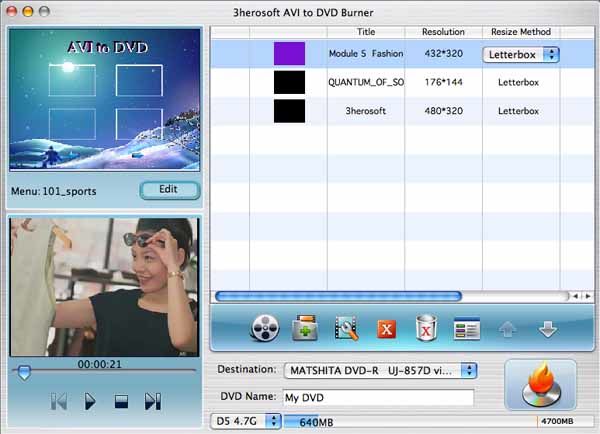Click the Resize Method column header
Screen dimensions: 600x434
(x=521, y=32)
